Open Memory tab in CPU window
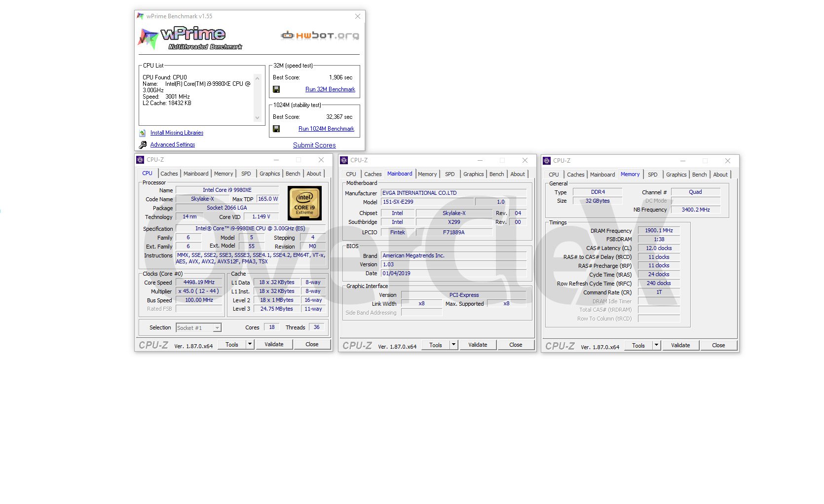The image size is (824, 504). [224, 174]
